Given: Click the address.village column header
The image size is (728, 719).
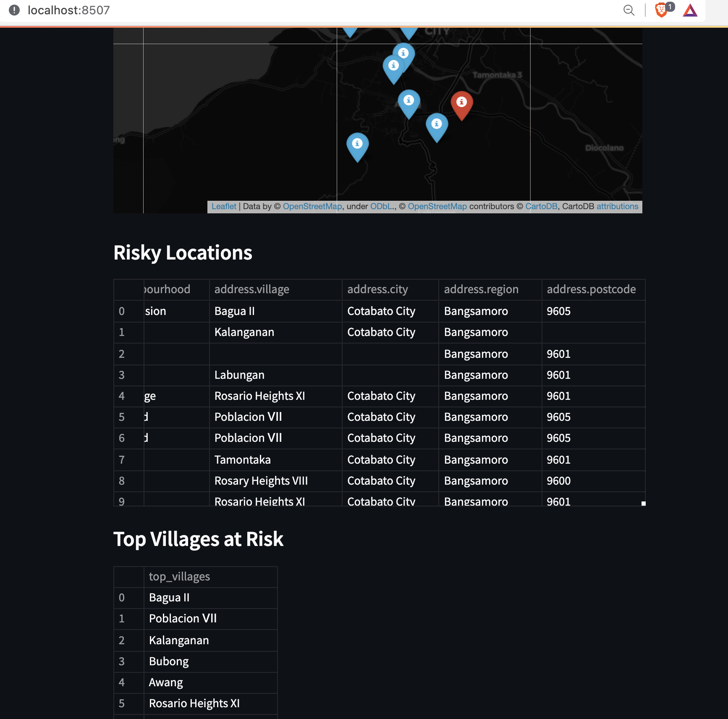Looking at the screenshot, I should [276, 289].
